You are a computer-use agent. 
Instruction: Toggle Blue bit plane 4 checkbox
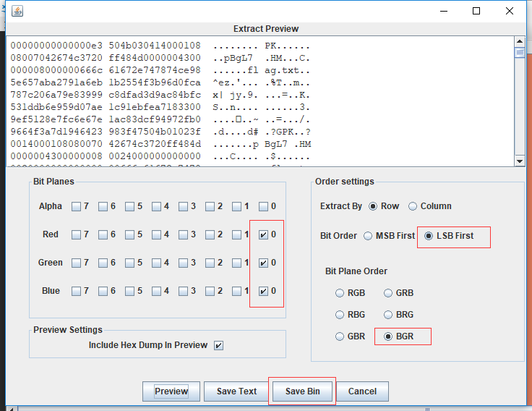(156, 291)
